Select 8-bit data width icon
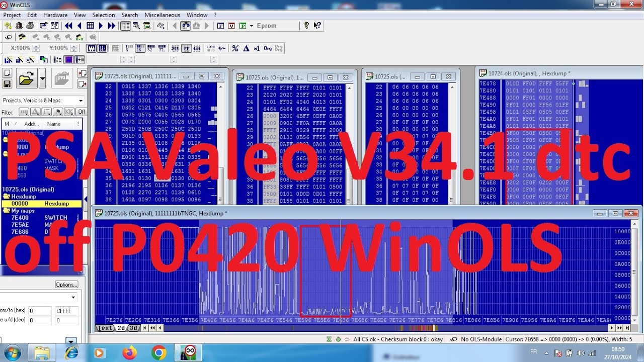 [x=129, y=48]
